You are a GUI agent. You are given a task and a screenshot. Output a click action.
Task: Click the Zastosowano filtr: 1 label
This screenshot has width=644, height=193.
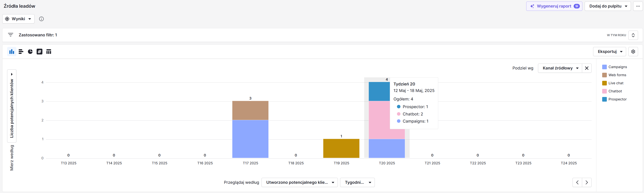click(38, 35)
